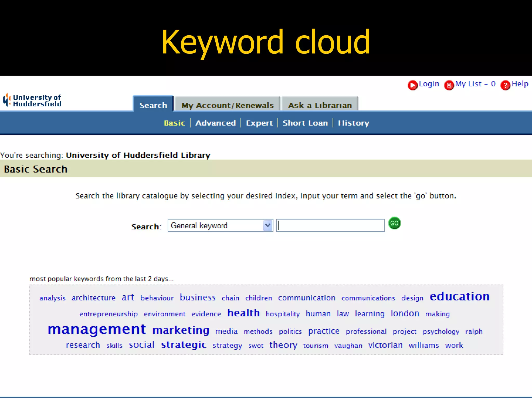Screen dimensions: 532x399
Task: Open the 'My List – 0' link
Action: pyautogui.click(x=475, y=84)
